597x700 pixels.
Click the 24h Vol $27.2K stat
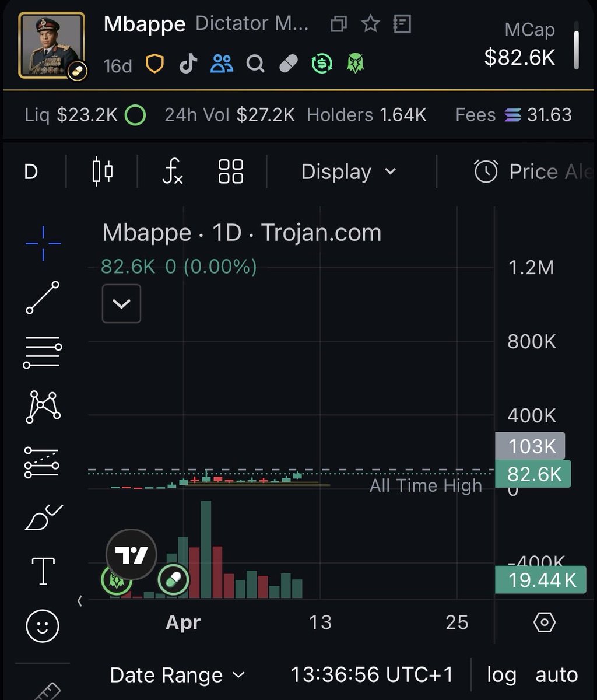pyautogui.click(x=230, y=115)
